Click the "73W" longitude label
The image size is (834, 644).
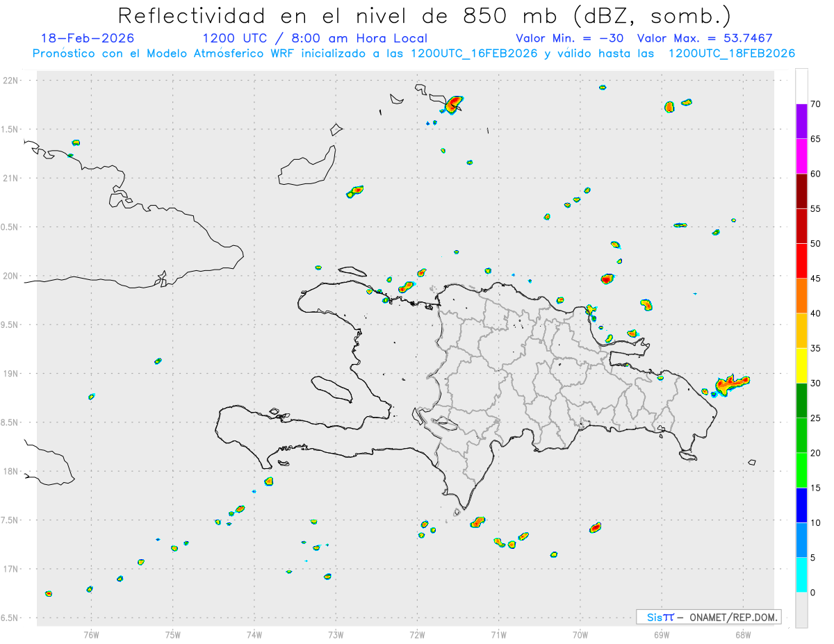336,634
